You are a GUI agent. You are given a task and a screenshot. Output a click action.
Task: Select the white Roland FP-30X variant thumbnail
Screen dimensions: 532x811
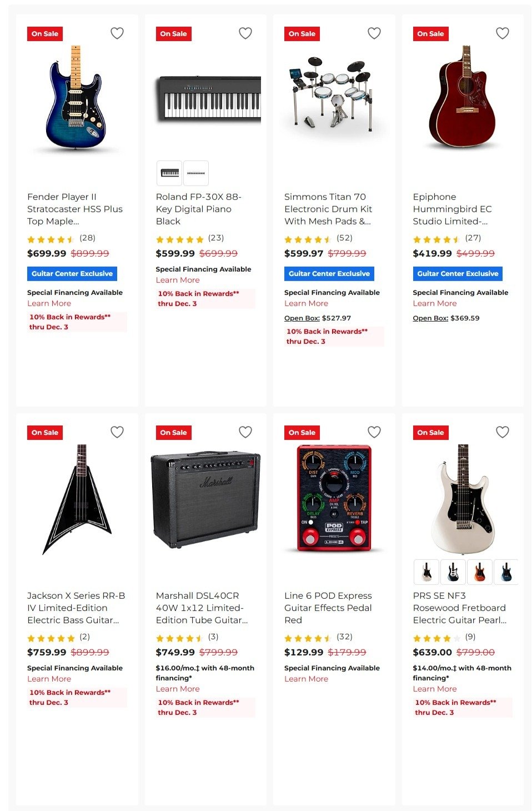tap(195, 173)
